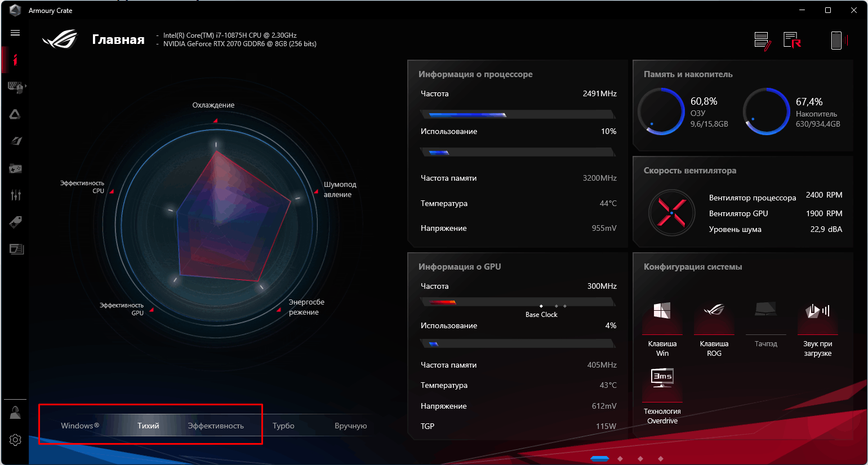
Task: Open User Center profile icon
Action: pyautogui.click(x=15, y=412)
